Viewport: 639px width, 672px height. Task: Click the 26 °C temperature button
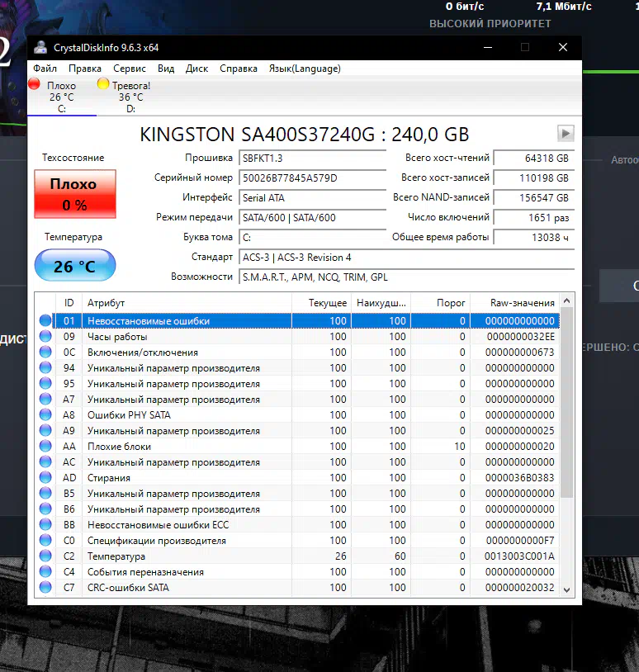(75, 266)
